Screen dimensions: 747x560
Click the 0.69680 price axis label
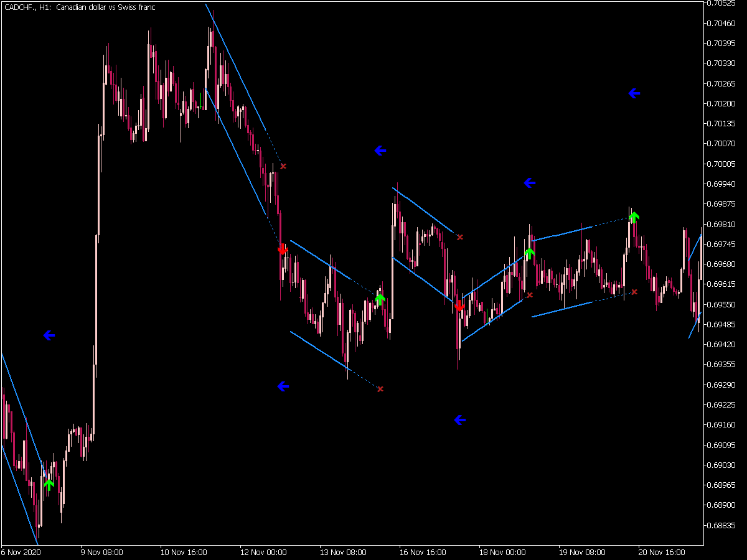[x=722, y=264]
